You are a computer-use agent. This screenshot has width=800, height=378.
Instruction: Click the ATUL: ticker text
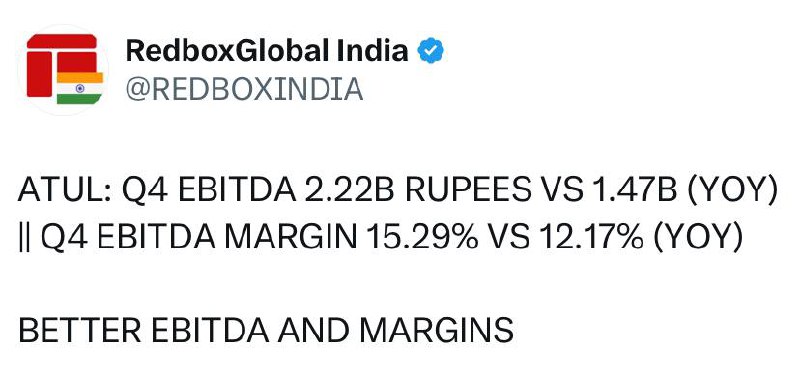64,191
